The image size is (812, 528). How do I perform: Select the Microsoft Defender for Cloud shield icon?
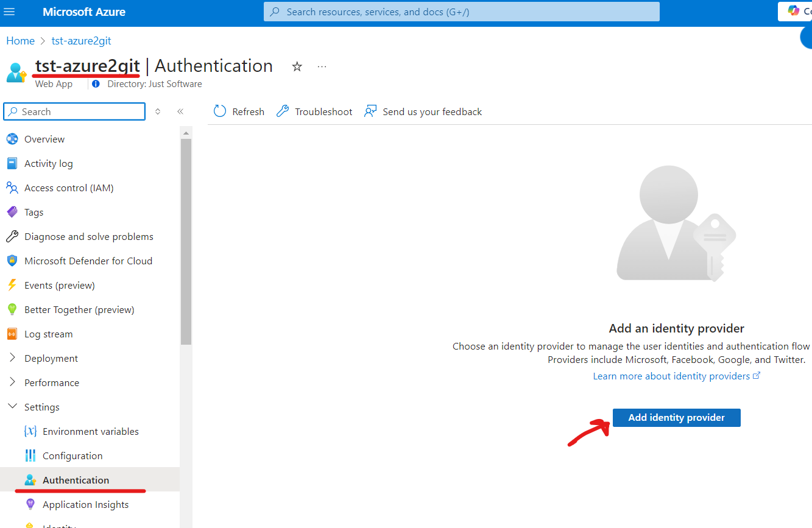click(12, 261)
